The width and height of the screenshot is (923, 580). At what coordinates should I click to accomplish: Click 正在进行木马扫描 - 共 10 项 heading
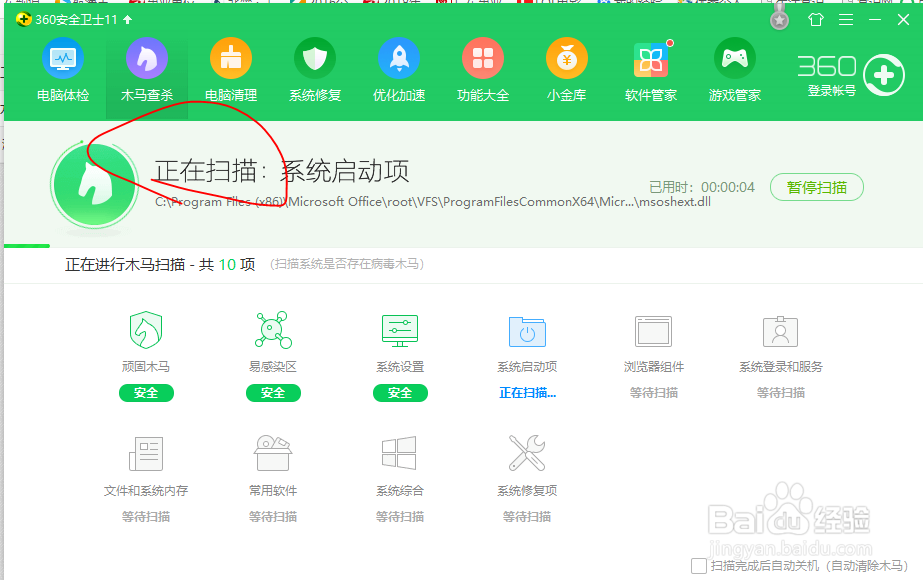pyautogui.click(x=160, y=264)
